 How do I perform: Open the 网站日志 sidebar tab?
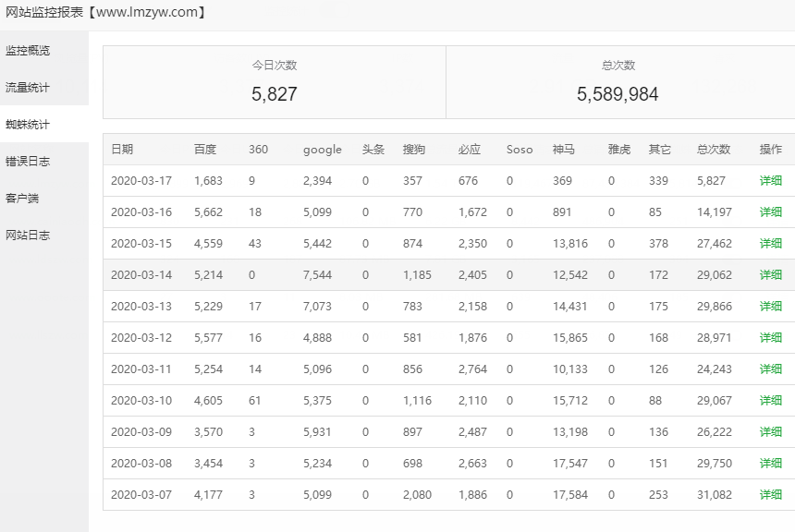28,235
